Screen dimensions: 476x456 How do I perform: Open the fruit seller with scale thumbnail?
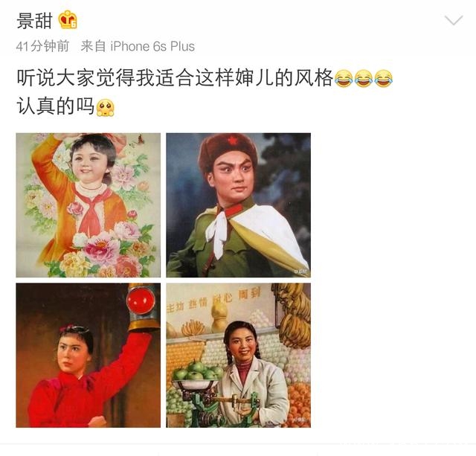[x=238, y=356]
